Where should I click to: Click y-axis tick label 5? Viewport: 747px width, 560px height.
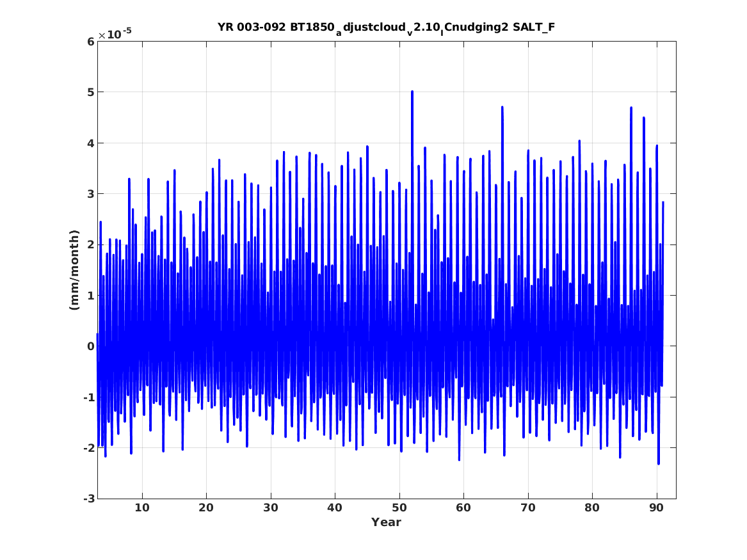[x=90, y=92]
